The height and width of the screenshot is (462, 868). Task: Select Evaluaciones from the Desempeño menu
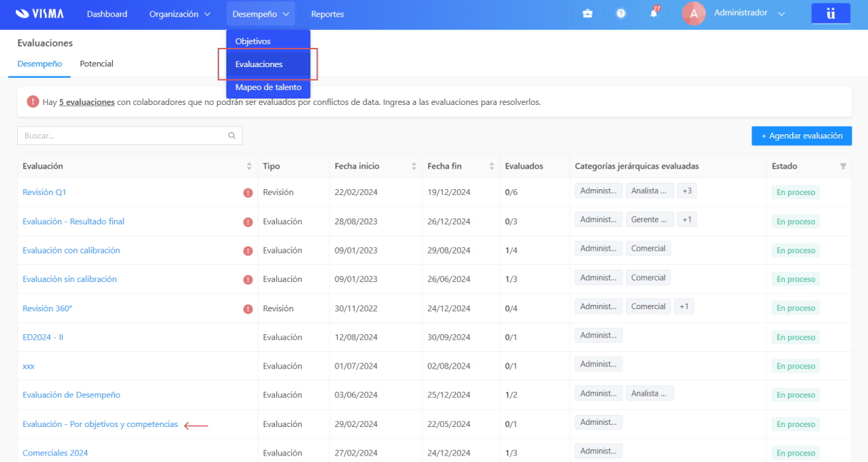point(268,64)
